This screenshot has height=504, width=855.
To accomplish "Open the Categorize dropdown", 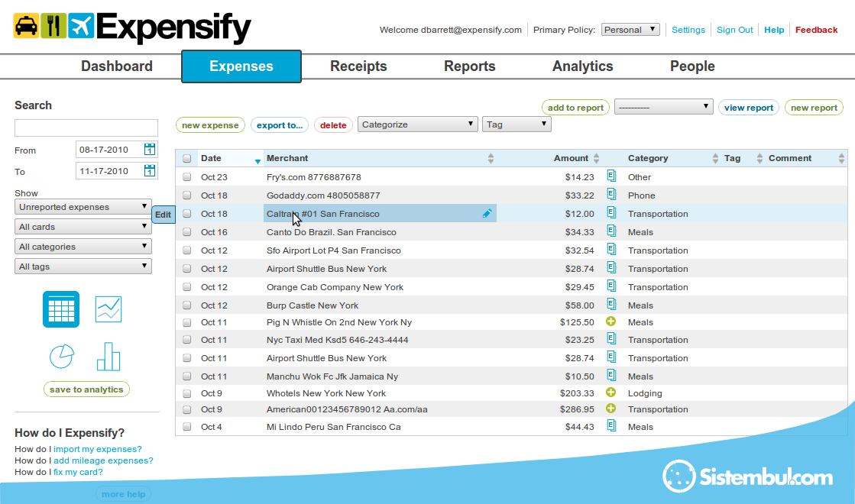I will (x=418, y=124).
